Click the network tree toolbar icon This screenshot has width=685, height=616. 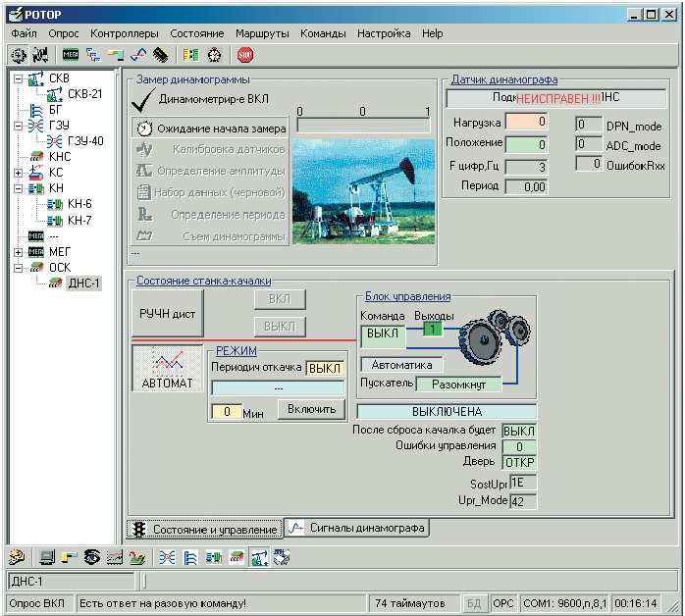coord(93,55)
